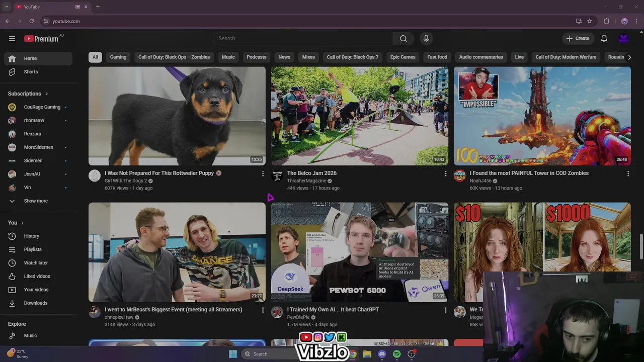Select the Gaming filter chip

[118, 57]
